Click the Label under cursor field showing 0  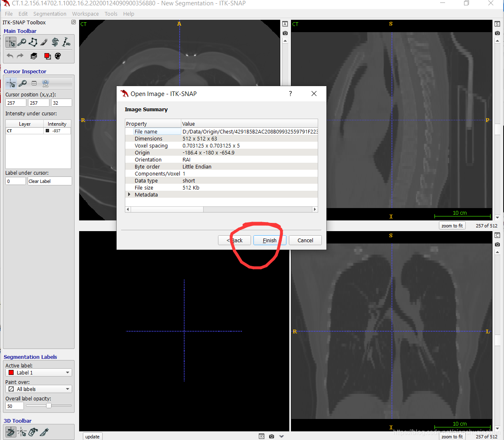tap(16, 181)
